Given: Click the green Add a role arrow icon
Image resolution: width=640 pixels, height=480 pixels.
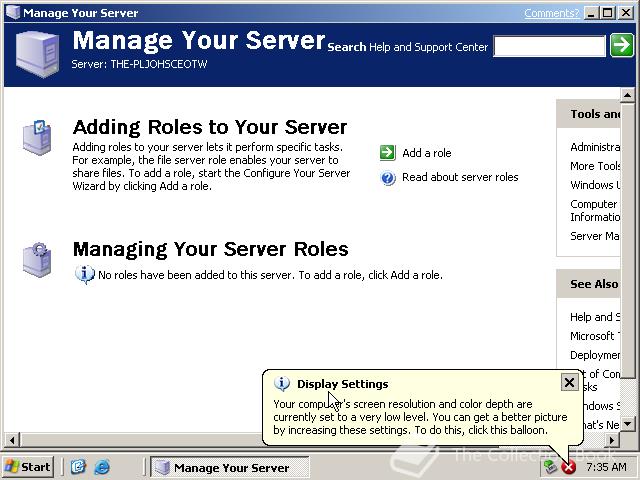Looking at the screenshot, I should pyautogui.click(x=387, y=153).
